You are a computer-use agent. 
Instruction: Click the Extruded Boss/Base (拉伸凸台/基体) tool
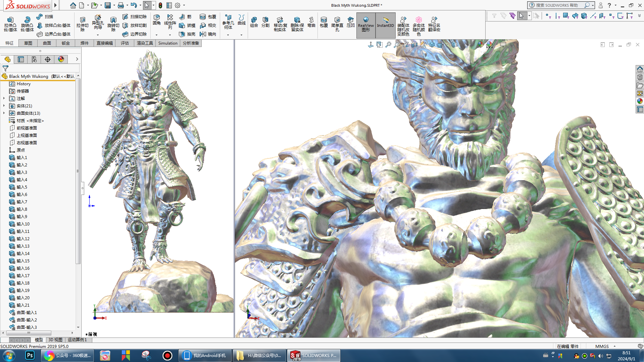(x=10, y=24)
